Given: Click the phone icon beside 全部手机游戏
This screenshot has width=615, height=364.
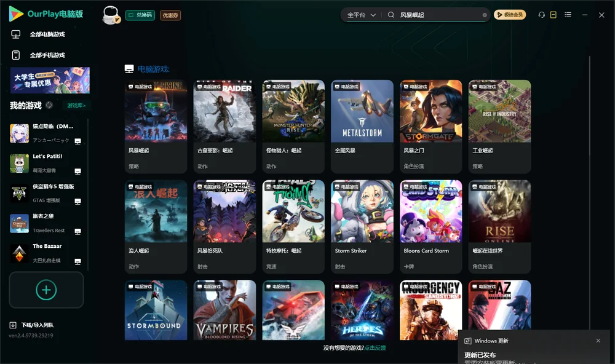Looking at the screenshot, I should pyautogui.click(x=16, y=55).
